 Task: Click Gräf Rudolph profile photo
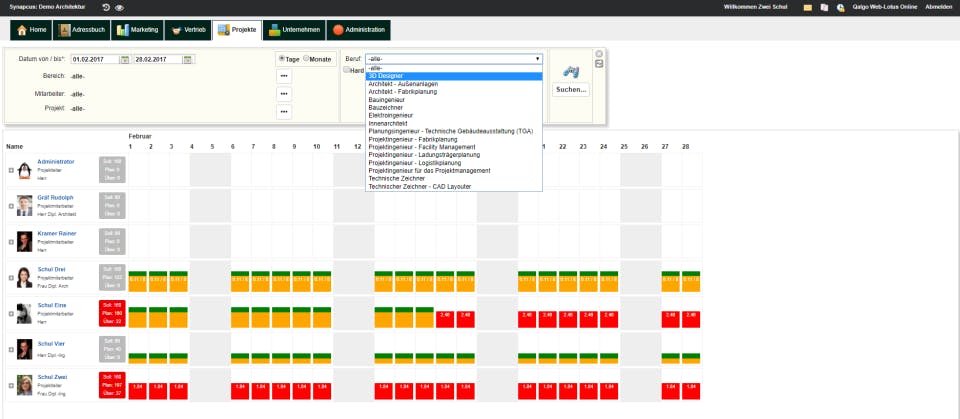click(24, 206)
